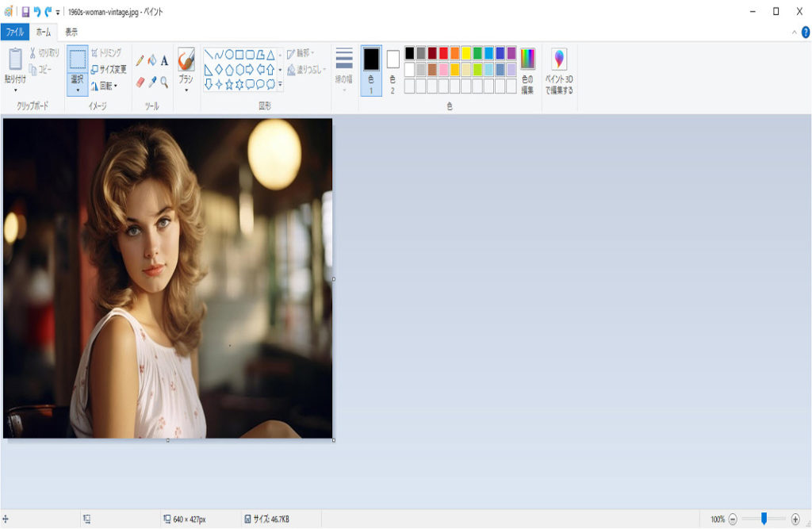The image size is (812, 529).
Task: Select the five-point star shape
Action: pos(229,83)
